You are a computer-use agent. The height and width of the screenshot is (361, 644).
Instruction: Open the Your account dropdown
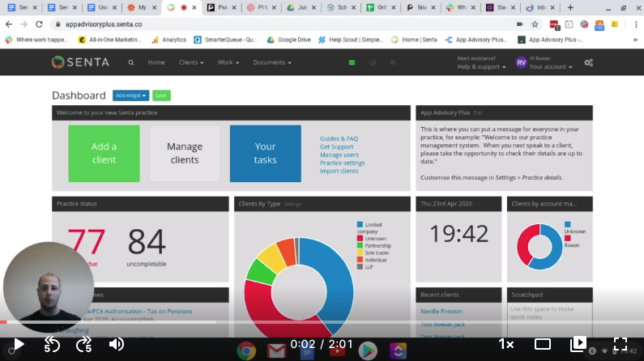pos(550,66)
